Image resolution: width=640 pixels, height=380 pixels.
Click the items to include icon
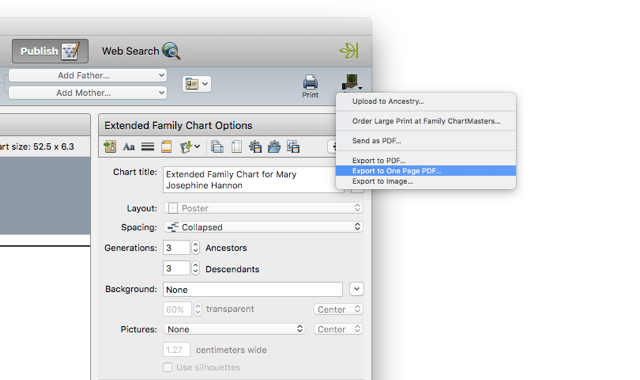click(110, 147)
